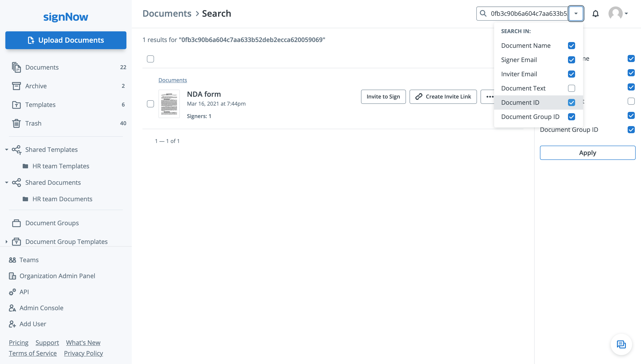Expand Document Group Templates section

coord(6,242)
